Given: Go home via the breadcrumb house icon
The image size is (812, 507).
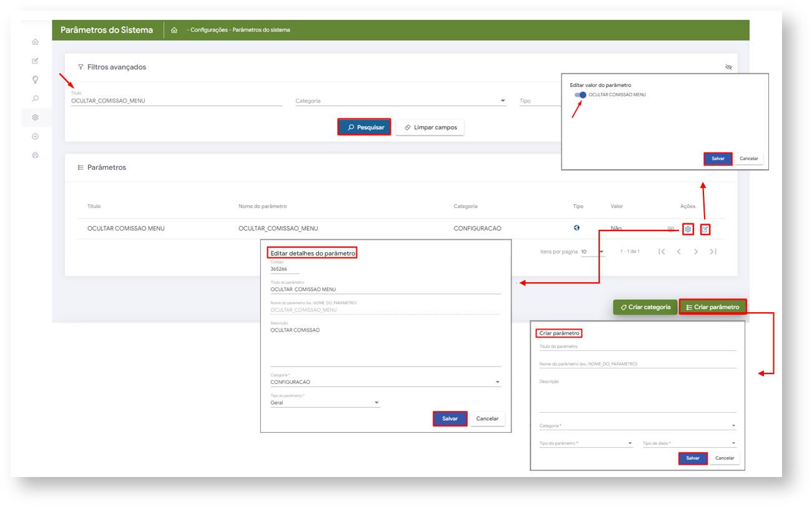Looking at the screenshot, I should click(x=174, y=30).
